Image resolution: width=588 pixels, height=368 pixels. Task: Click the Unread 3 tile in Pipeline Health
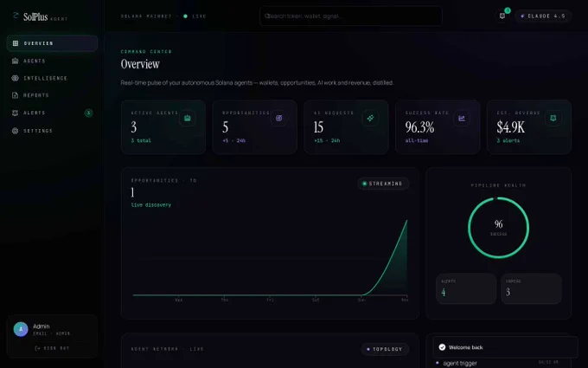pos(531,288)
